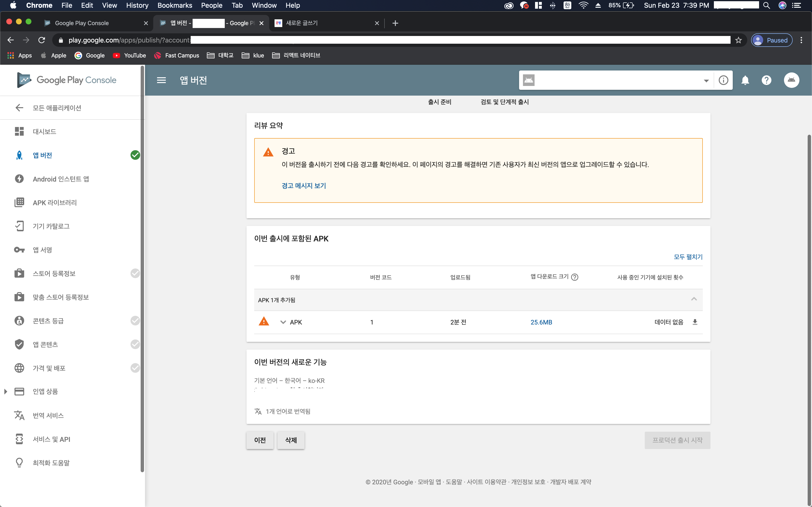The image size is (812, 507).
Task: Open the app selector dropdown arrow
Action: (x=706, y=80)
